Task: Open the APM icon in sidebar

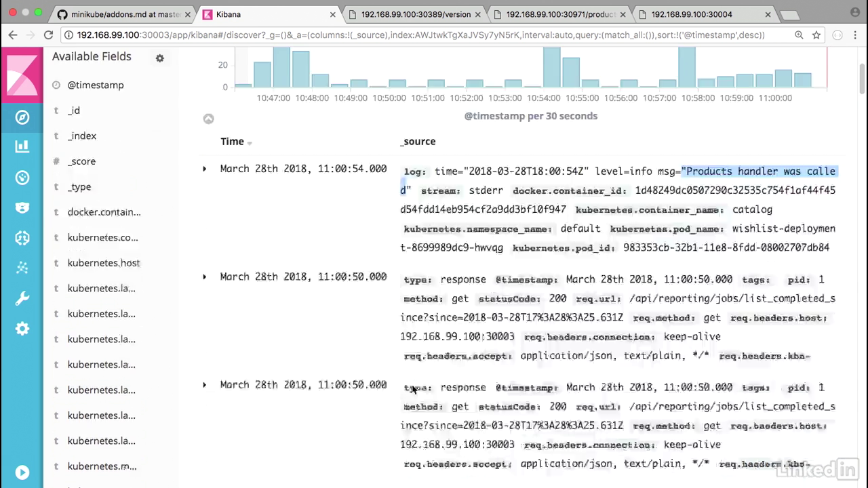Action: (22, 238)
